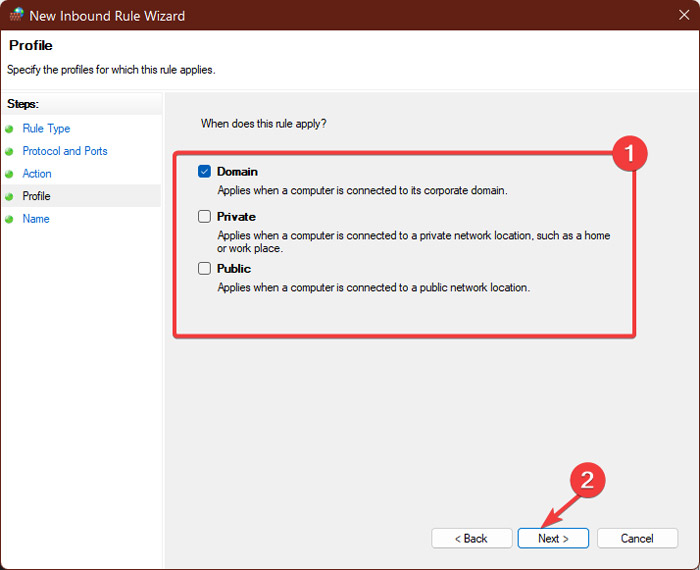
Task: Go back with the Back button
Action: (471, 538)
